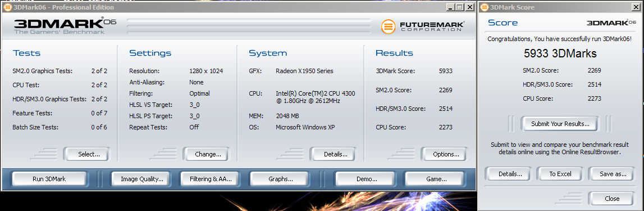Click CPU Score label in Score window
The width and height of the screenshot is (644, 211).
click(538, 98)
